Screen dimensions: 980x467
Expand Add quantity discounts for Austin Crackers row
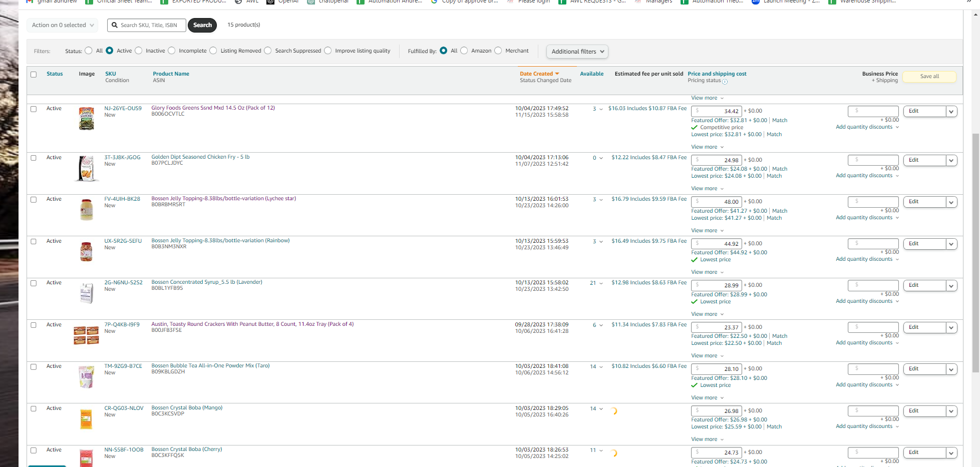click(x=867, y=343)
